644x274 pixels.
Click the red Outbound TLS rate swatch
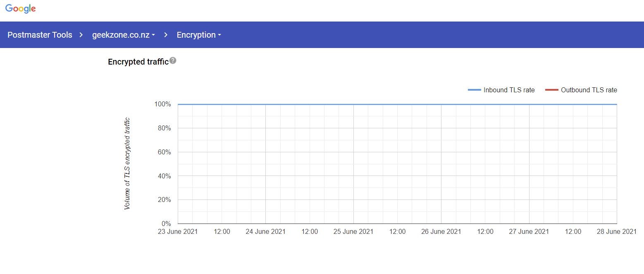click(x=551, y=90)
